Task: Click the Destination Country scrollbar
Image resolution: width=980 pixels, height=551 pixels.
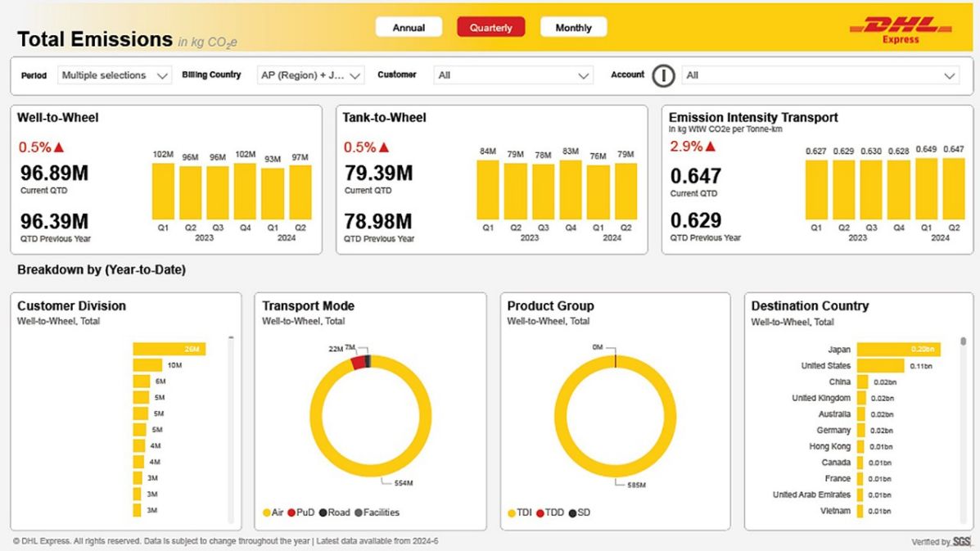Action: (963, 431)
